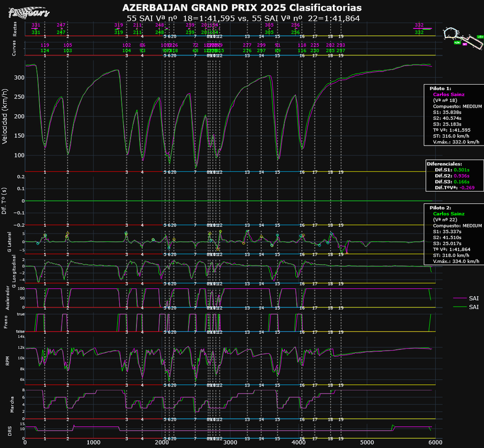Click the Piloto 1 heading
This screenshot has height=448, width=484.
440,88
